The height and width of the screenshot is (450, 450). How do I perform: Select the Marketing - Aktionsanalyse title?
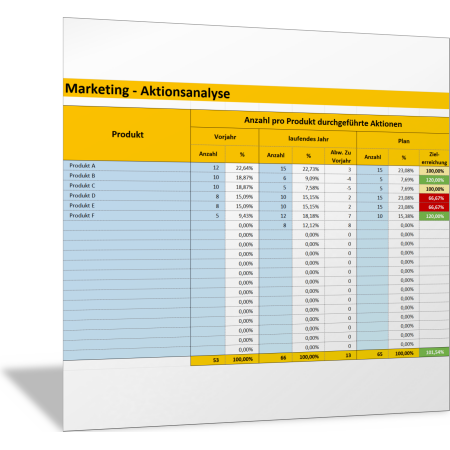147,91
